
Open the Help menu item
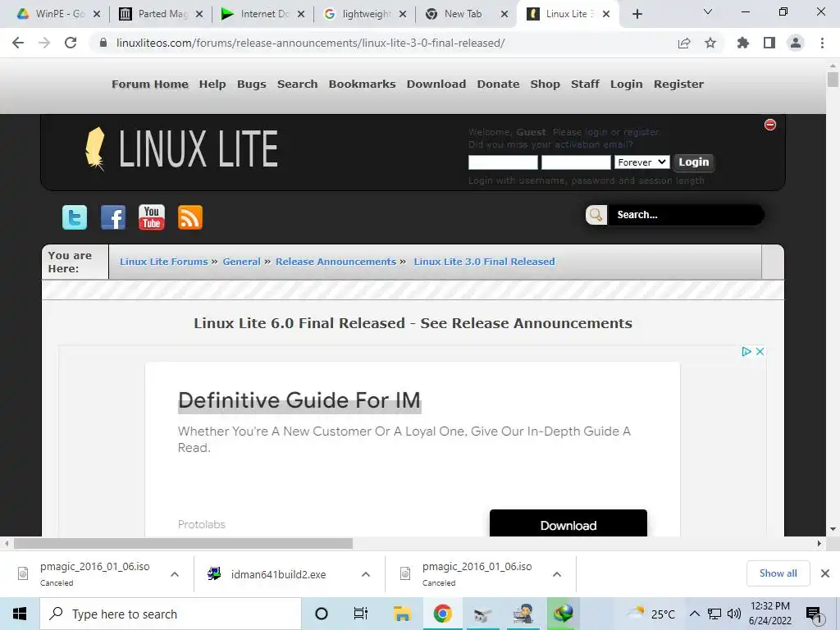coord(212,84)
